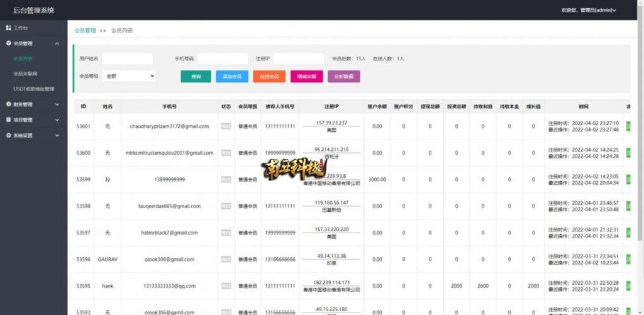The width and height of the screenshot is (644, 315).
Task: Click the green 查询 search button
Action: pos(196,76)
